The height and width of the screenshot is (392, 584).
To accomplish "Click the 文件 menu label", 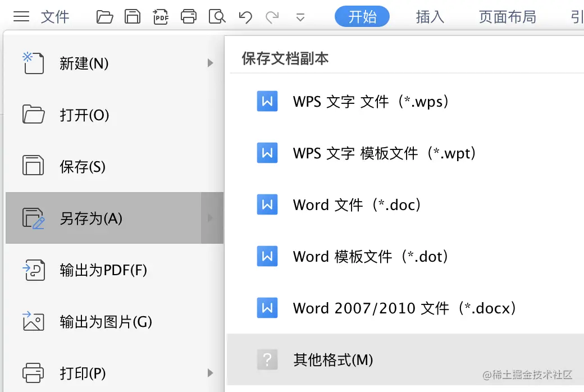I will (55, 17).
